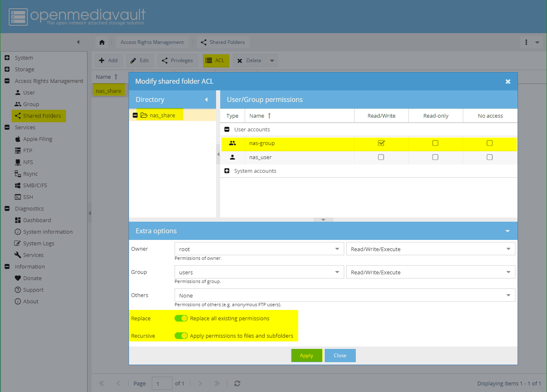The image size is (547, 392).
Task: Click the home icon in the breadcrumb bar
Action: click(x=102, y=42)
